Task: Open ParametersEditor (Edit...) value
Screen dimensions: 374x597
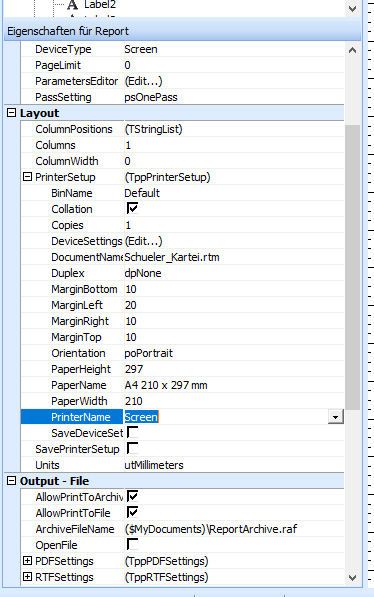Action: pyautogui.click(x=144, y=81)
